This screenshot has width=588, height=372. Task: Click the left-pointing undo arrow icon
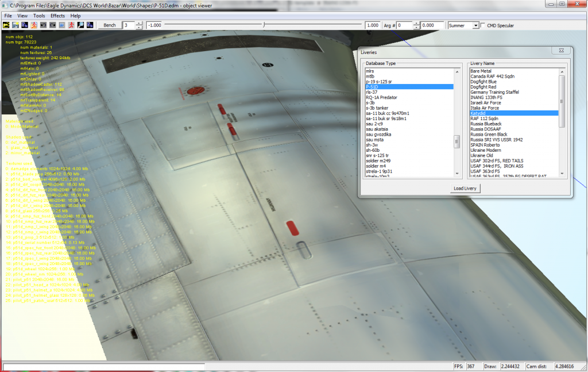click(43, 25)
